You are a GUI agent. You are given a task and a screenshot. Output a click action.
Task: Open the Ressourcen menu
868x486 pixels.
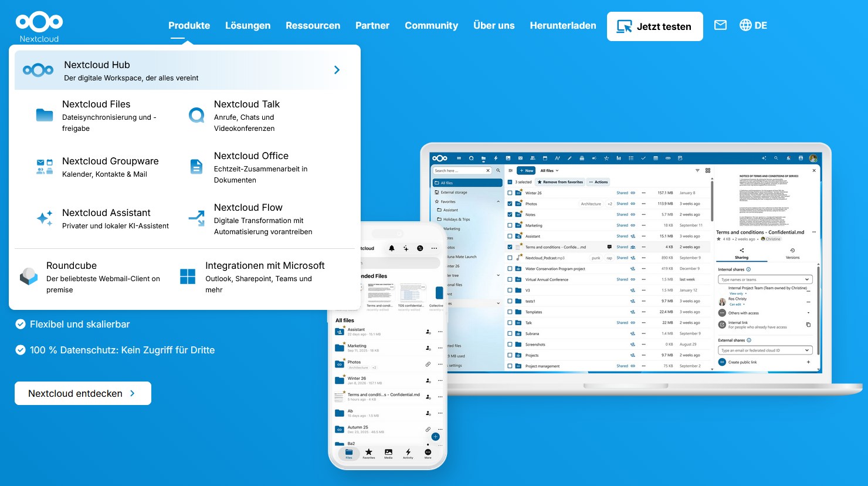[x=313, y=25]
